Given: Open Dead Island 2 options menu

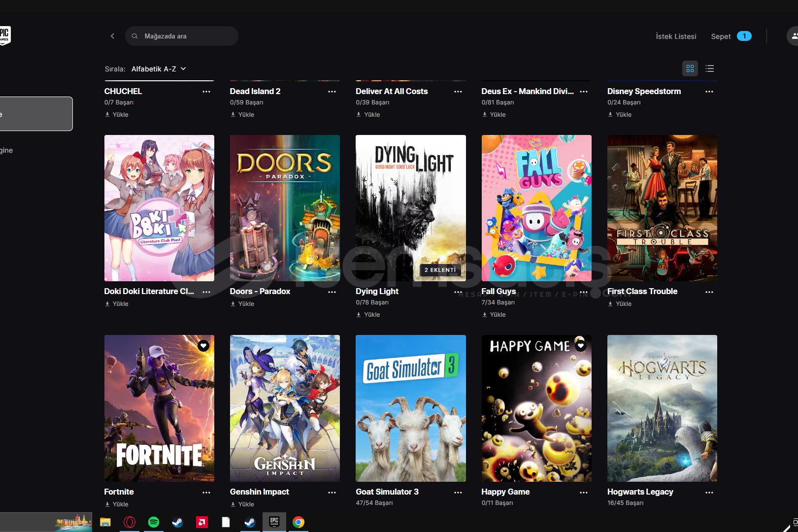Looking at the screenshot, I should (x=332, y=92).
